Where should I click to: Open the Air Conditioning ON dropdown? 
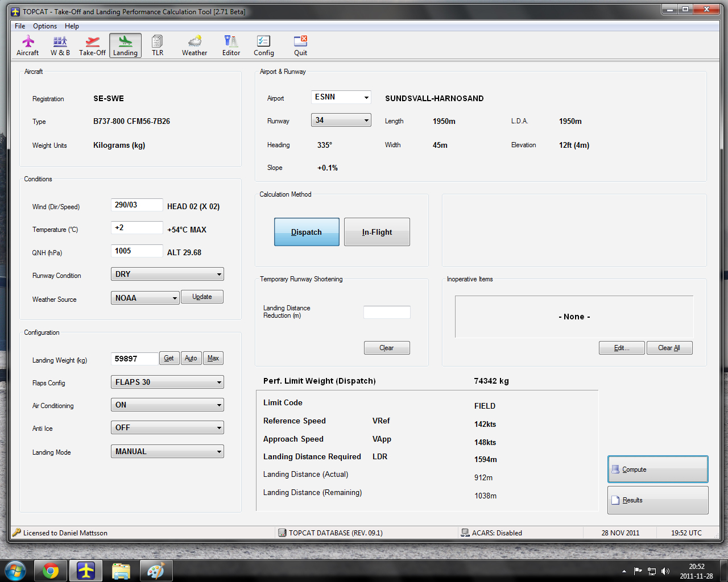pyautogui.click(x=167, y=405)
